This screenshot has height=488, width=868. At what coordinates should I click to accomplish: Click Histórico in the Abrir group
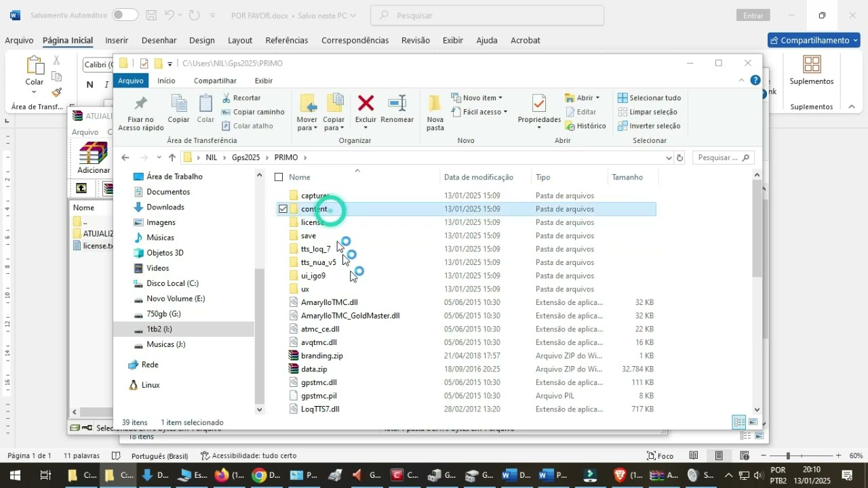click(586, 125)
